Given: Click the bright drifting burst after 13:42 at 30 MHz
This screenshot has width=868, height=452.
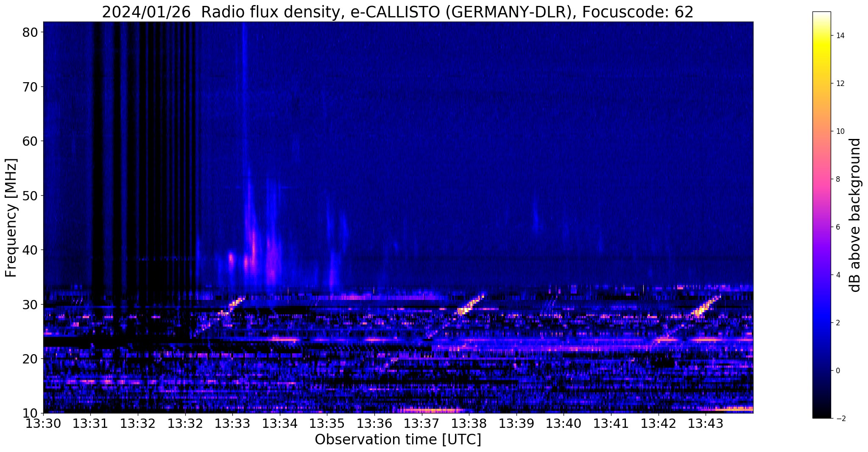Looking at the screenshot, I should point(705,306).
